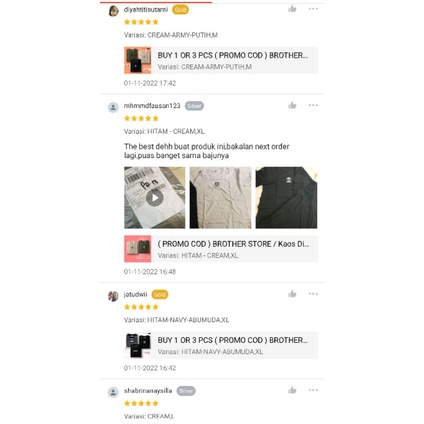Like diyahtitisutarni's review with thumbs-up
The width and height of the screenshot is (424, 424).
[x=292, y=9]
